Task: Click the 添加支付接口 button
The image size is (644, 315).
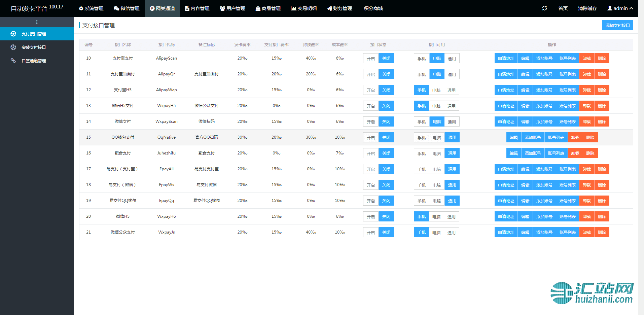Action: pos(617,25)
